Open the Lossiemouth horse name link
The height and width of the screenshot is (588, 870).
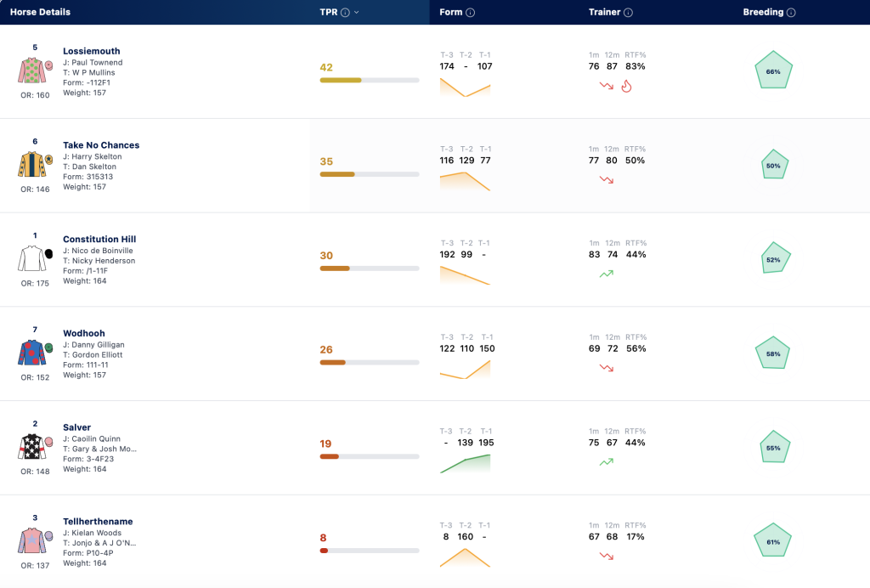pos(92,51)
